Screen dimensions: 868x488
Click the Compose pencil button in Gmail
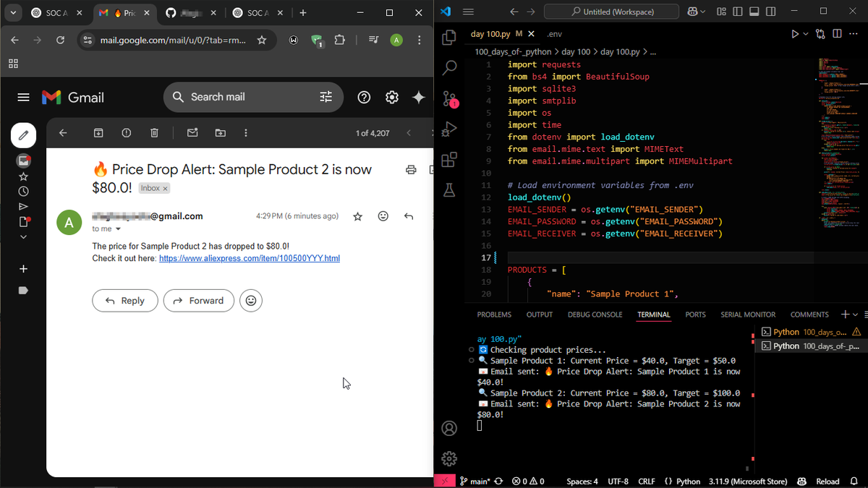(x=24, y=135)
